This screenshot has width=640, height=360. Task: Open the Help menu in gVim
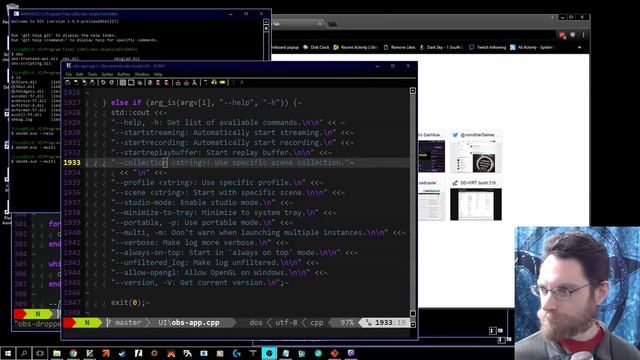point(158,74)
